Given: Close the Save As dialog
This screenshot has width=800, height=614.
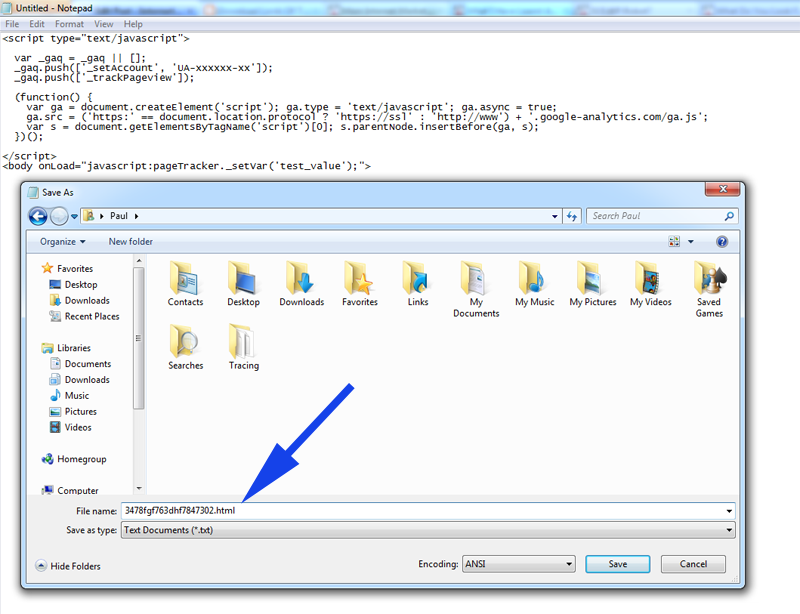Looking at the screenshot, I should click(x=722, y=189).
